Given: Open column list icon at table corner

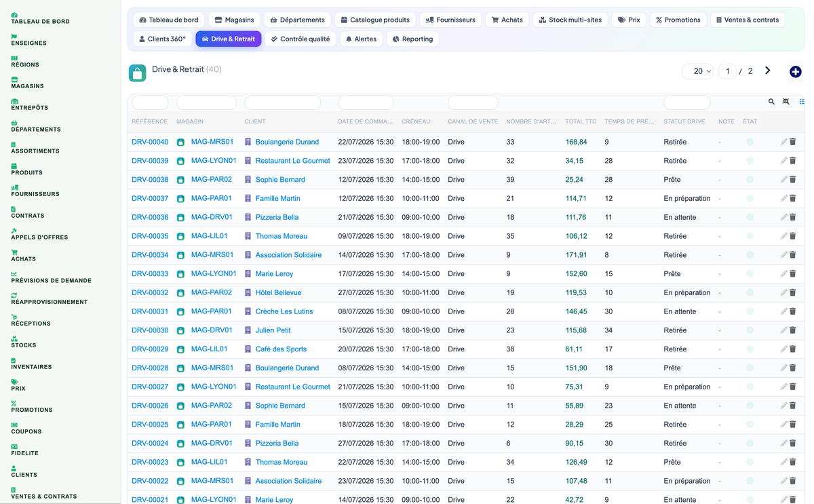Looking at the screenshot, I should tap(802, 102).
